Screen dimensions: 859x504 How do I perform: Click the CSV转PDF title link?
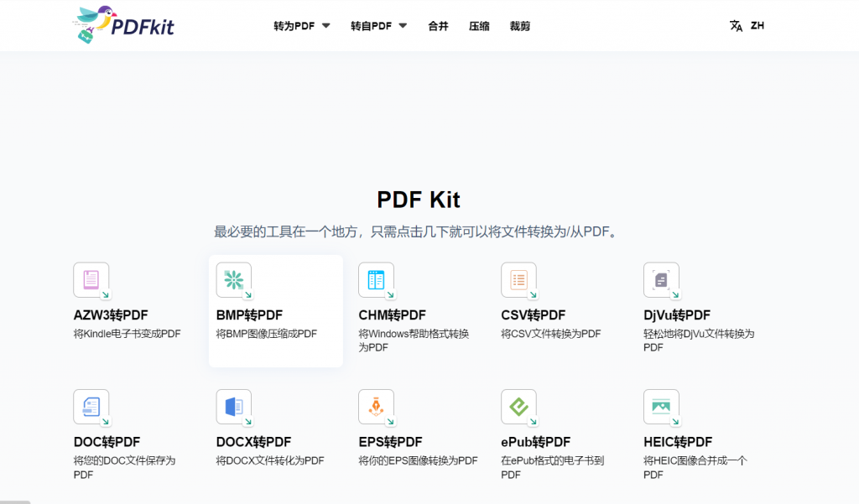point(533,315)
